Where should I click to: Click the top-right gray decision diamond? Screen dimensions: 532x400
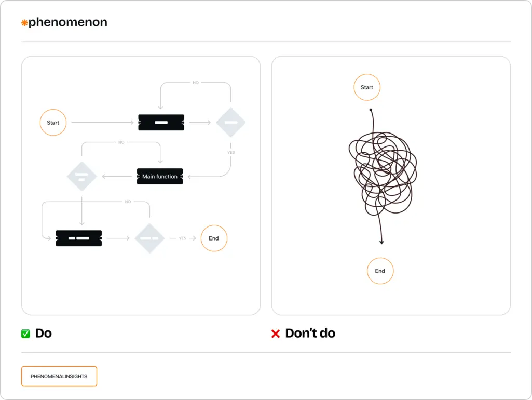[x=231, y=122]
